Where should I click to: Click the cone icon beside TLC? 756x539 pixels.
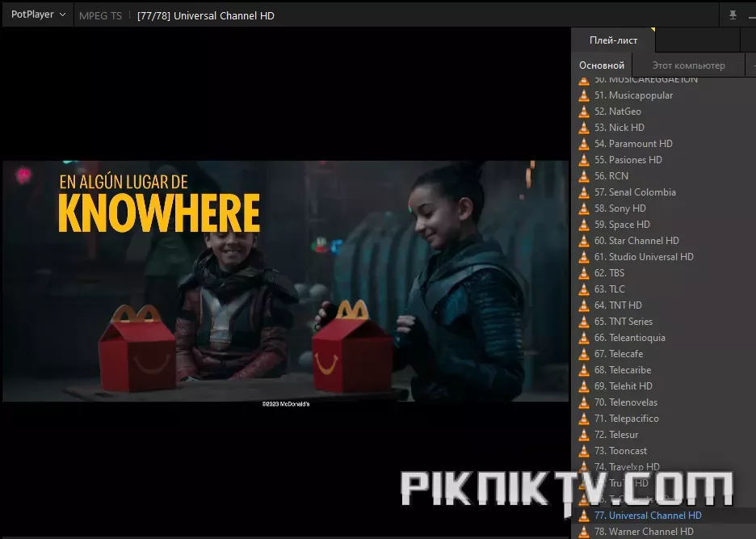(584, 289)
